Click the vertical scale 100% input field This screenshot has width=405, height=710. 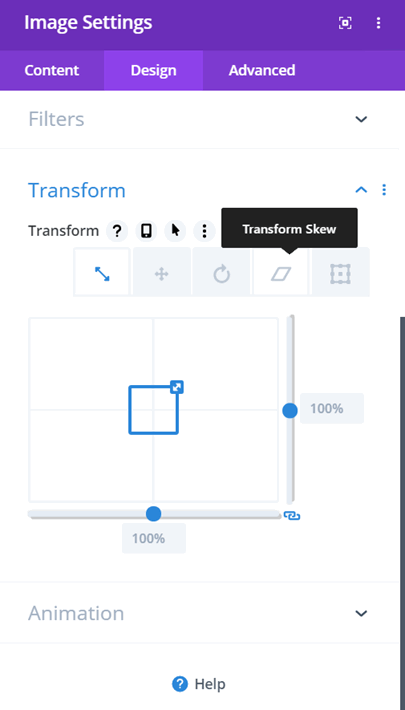click(332, 408)
